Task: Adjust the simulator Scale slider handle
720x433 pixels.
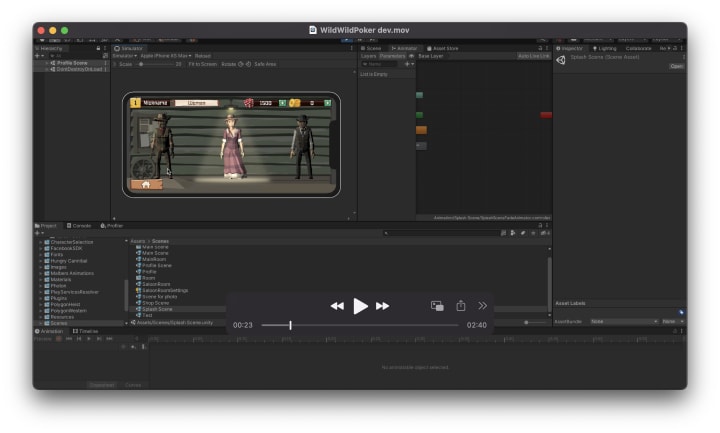Action: coord(141,64)
